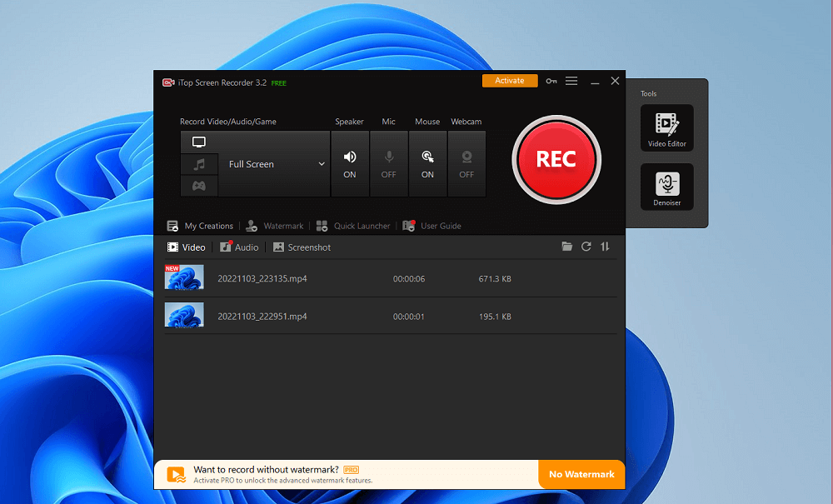The height and width of the screenshot is (504, 833).
Task: Toggle the Mouse ON switch
Action: (427, 164)
